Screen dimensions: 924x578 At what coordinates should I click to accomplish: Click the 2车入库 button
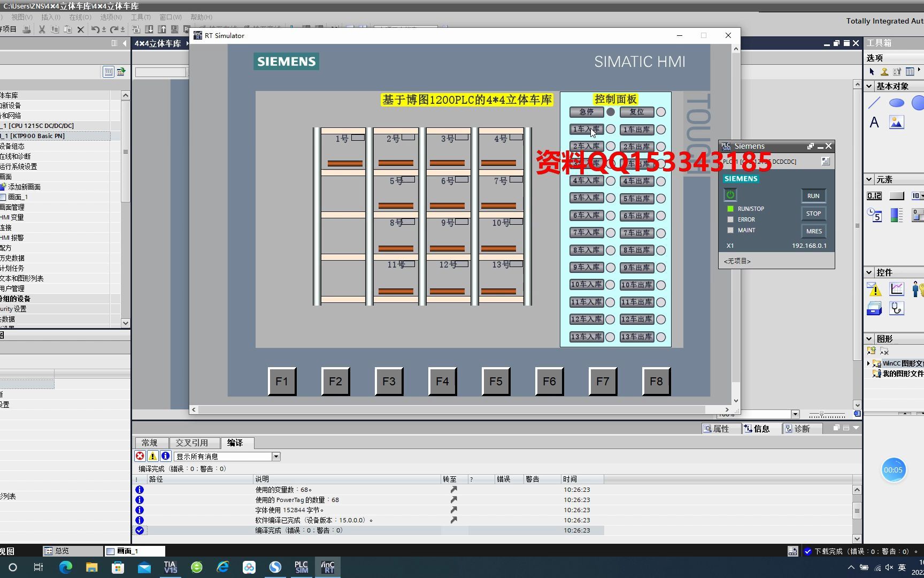click(587, 146)
